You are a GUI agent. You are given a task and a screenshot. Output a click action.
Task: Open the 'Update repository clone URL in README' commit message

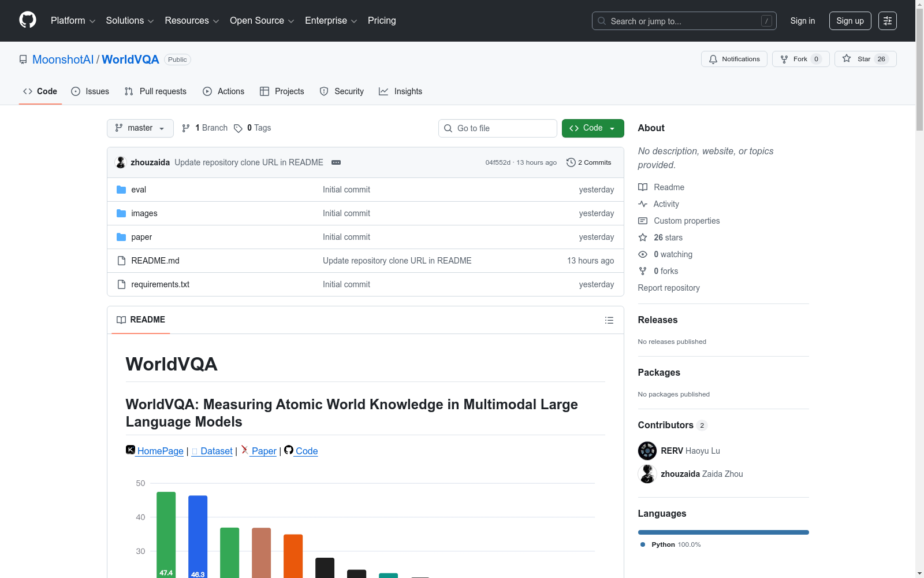pos(249,162)
